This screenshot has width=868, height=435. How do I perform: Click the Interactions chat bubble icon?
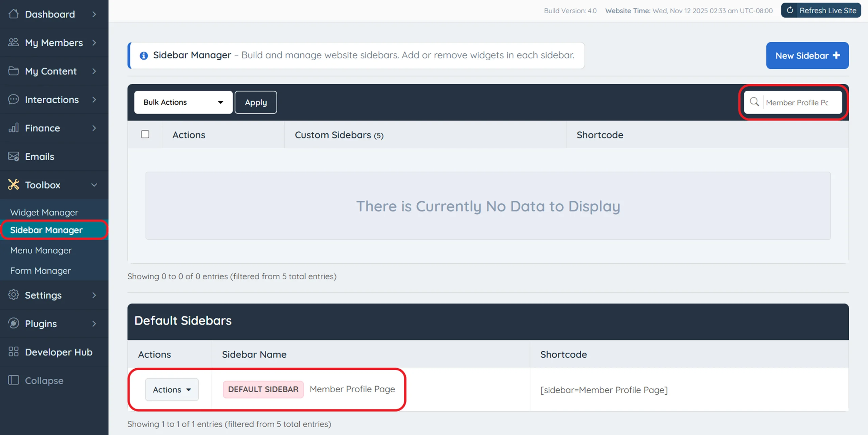[x=14, y=100]
